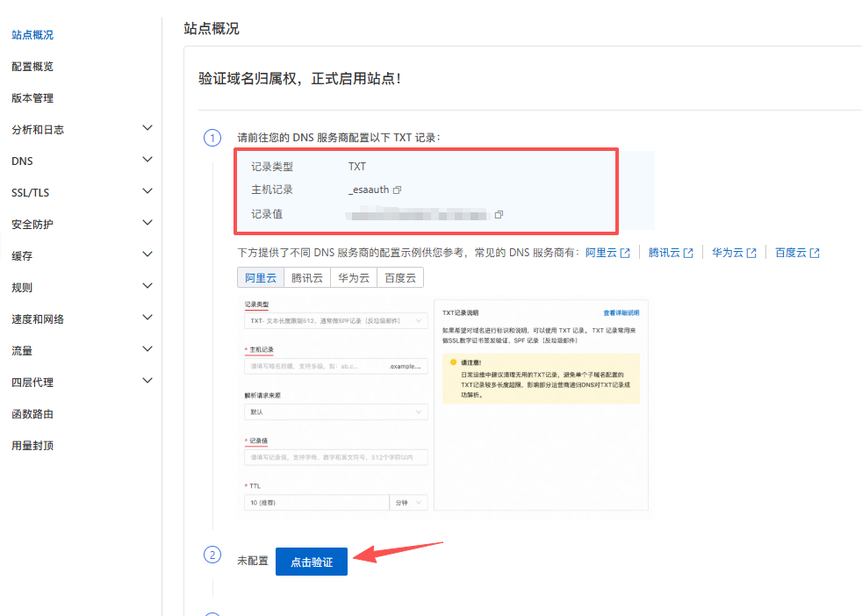Copy the blurred TXT record value
Viewport: 862px width, 616px height.
coord(499,214)
